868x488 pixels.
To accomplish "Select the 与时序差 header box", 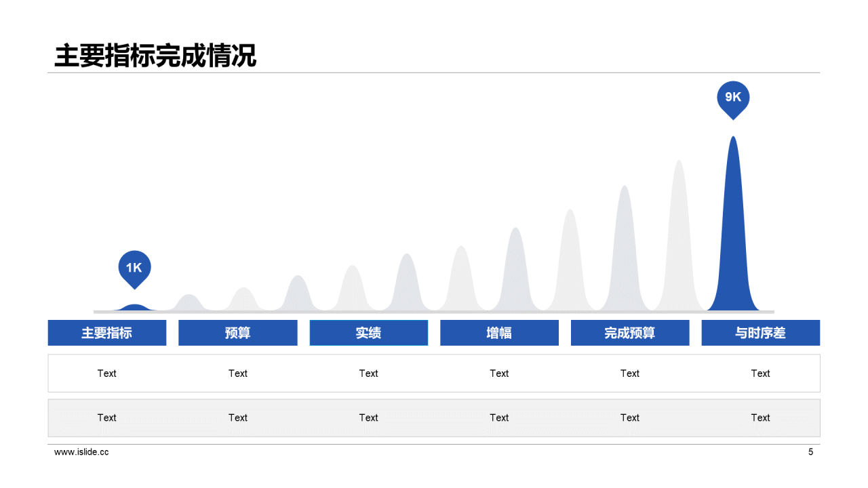I will (x=760, y=333).
